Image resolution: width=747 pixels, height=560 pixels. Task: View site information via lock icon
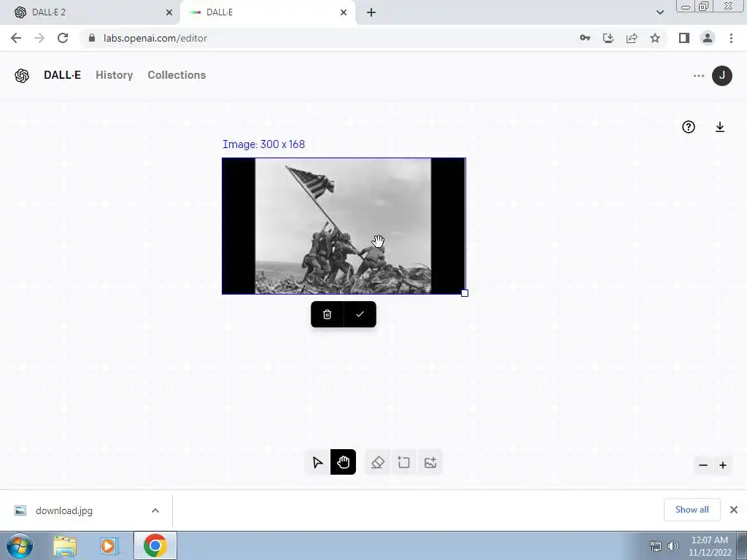(x=92, y=38)
